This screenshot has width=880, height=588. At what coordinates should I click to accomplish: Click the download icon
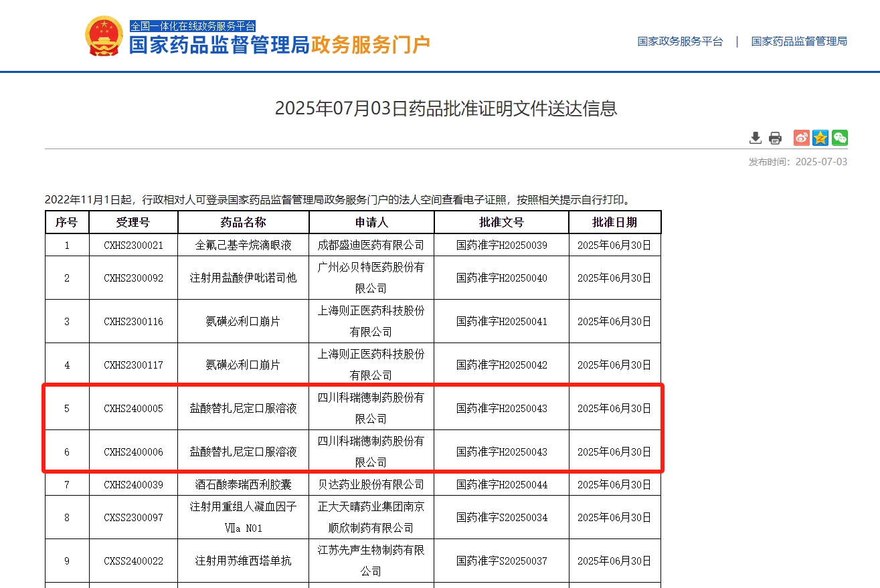756,138
